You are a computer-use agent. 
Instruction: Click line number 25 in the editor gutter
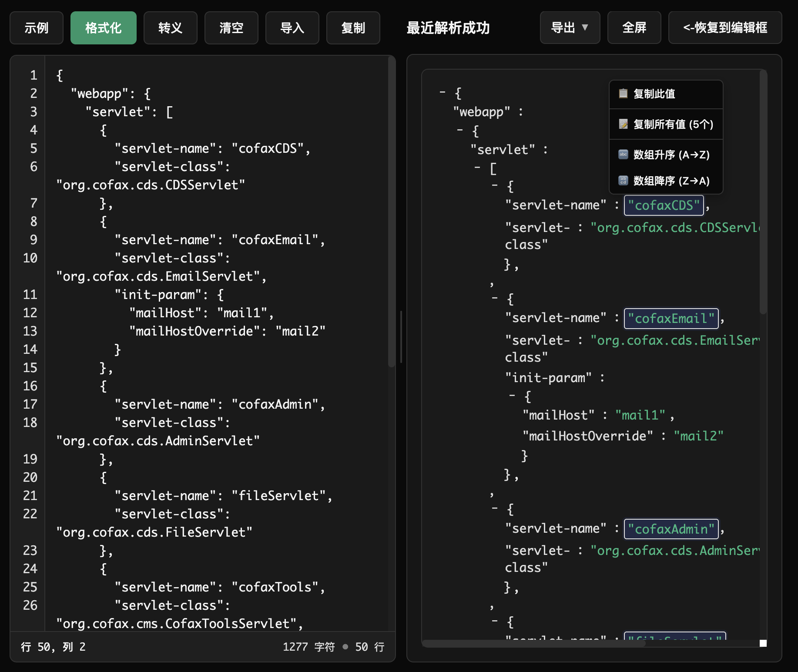[30, 587]
